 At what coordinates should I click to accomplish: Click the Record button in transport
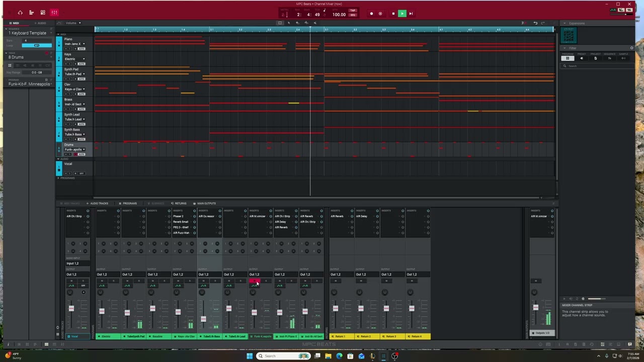pyautogui.click(x=371, y=14)
